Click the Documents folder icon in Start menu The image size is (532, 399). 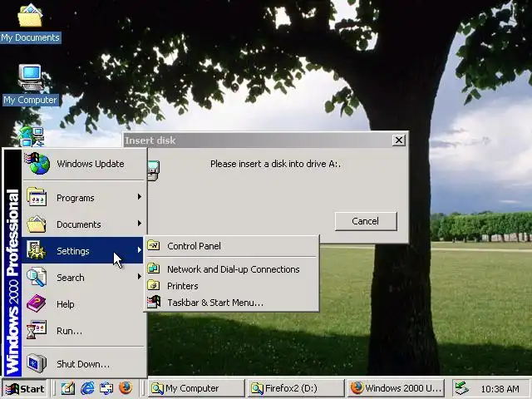[37, 224]
